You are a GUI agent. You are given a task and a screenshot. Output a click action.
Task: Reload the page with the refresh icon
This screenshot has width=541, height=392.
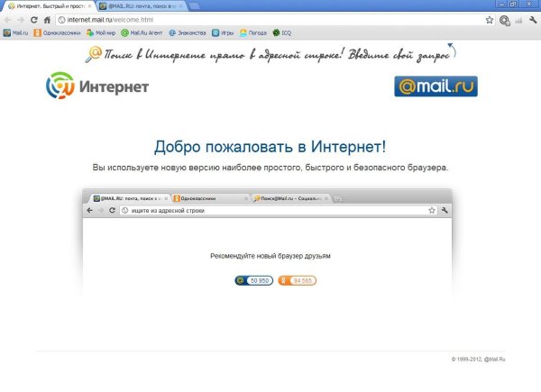click(34, 20)
